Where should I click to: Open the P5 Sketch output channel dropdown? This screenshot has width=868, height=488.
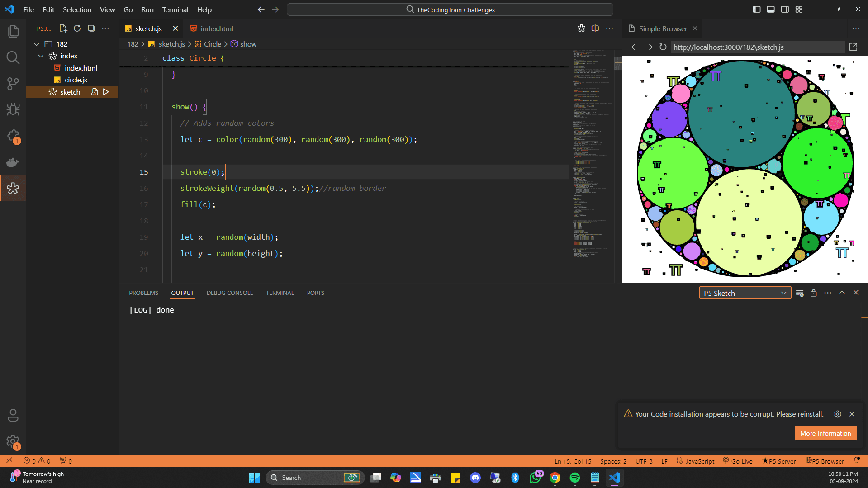point(744,293)
